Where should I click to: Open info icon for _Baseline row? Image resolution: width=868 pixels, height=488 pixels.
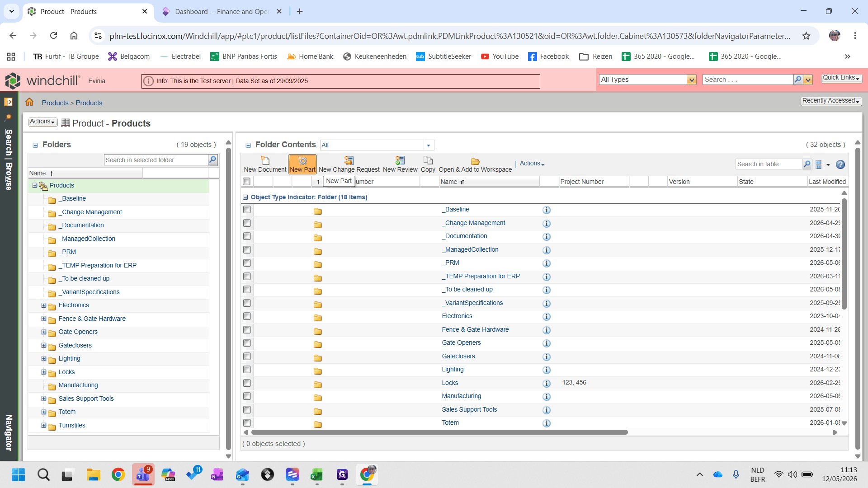(547, 210)
